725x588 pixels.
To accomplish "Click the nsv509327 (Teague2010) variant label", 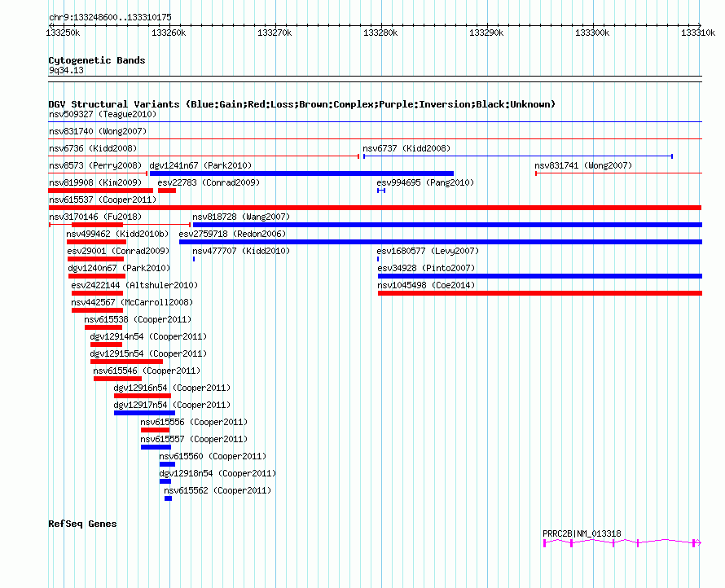I will click(103, 114).
